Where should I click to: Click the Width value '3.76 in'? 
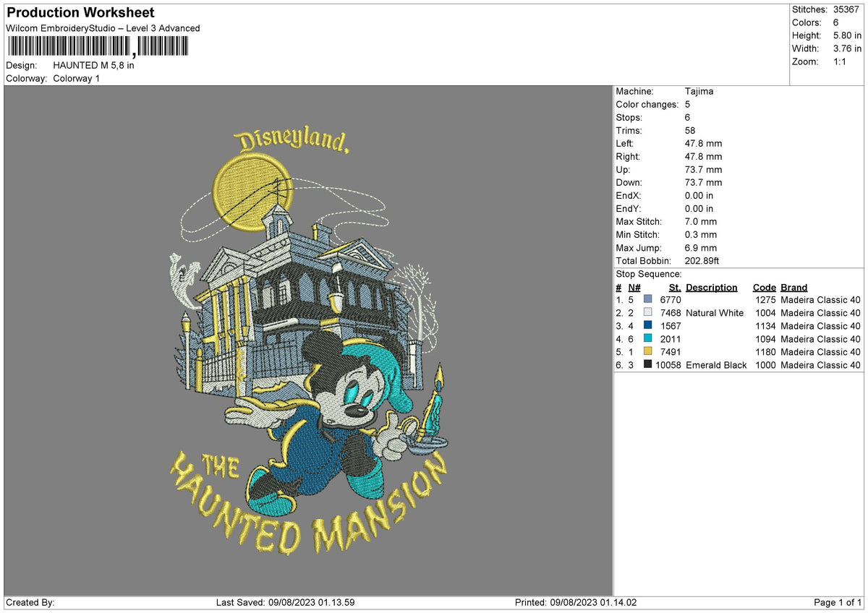coord(847,48)
